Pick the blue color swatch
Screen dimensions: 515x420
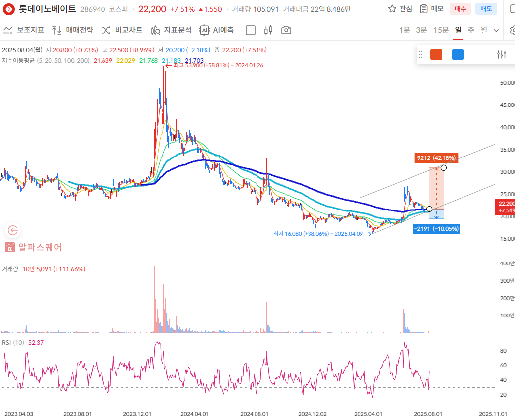(458, 54)
